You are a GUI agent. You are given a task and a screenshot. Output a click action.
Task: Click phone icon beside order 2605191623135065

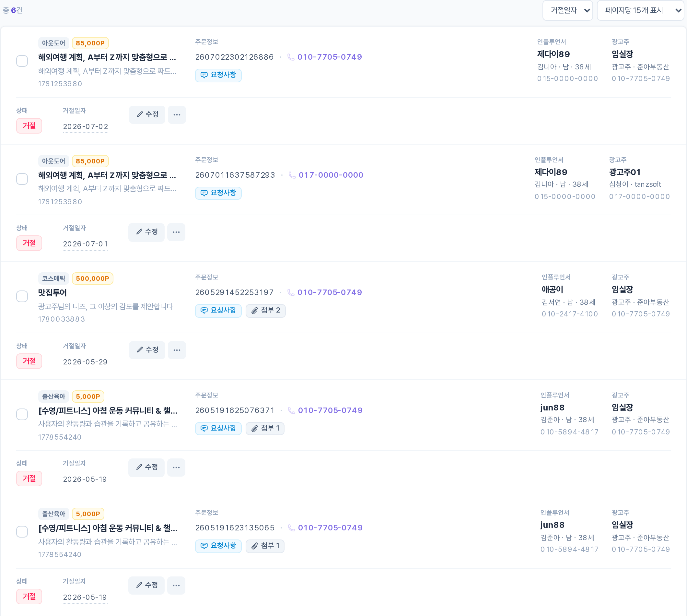[291, 528]
